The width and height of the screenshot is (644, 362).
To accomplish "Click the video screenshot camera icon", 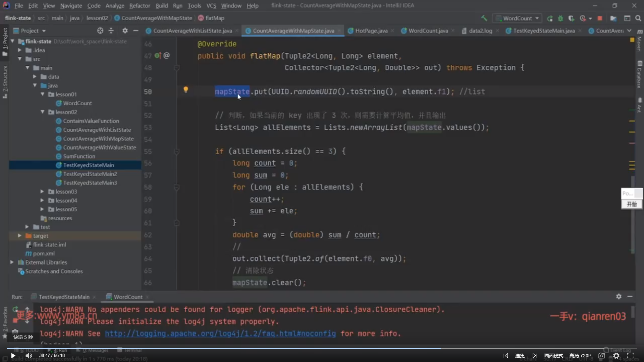I will click(x=602, y=356).
